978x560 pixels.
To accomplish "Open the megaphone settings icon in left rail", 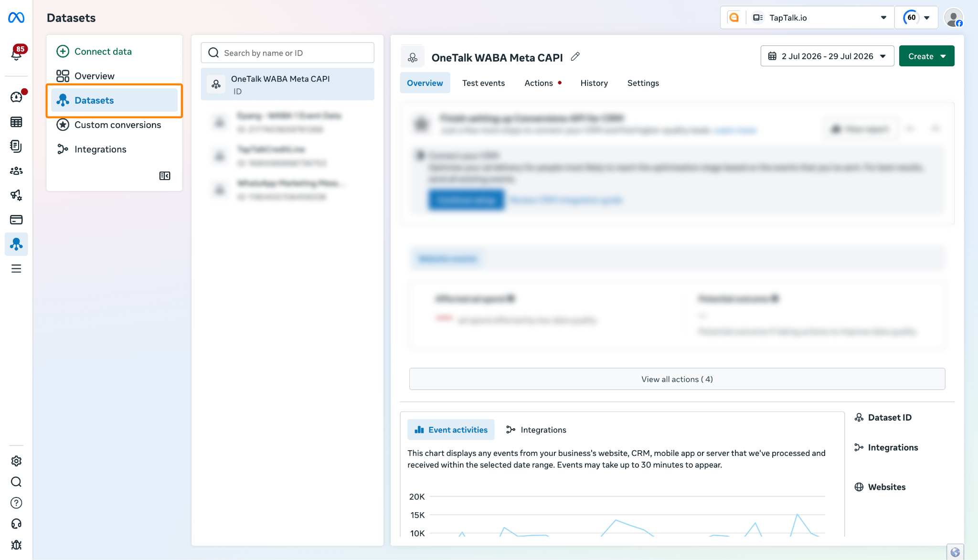I will (x=16, y=195).
